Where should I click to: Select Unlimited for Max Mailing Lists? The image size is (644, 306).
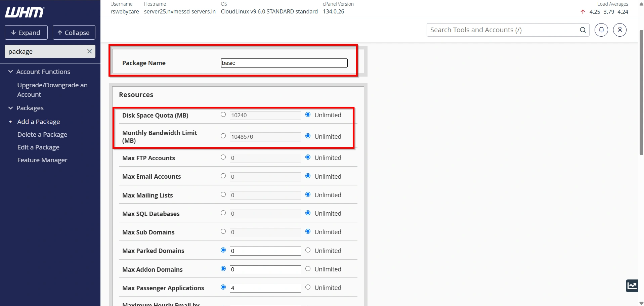click(308, 194)
